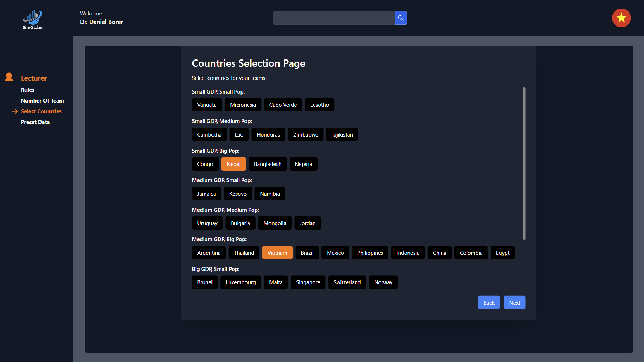644x362 pixels.
Task: Toggle the Micronesia country chip
Action: point(243,105)
